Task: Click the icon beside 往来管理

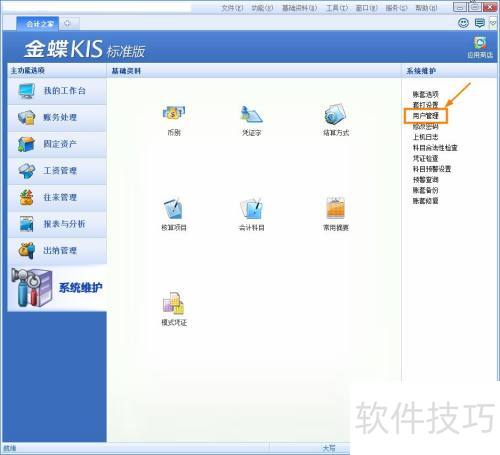Action: pyautogui.click(x=27, y=197)
